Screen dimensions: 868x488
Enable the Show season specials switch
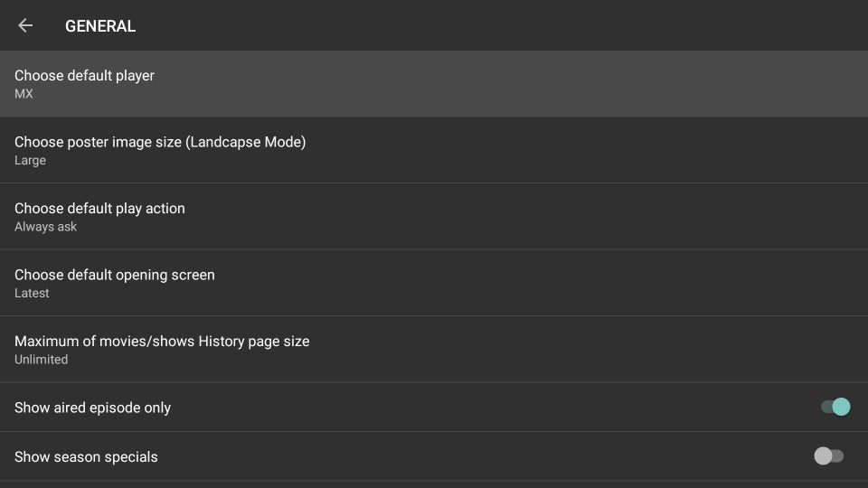coord(829,455)
